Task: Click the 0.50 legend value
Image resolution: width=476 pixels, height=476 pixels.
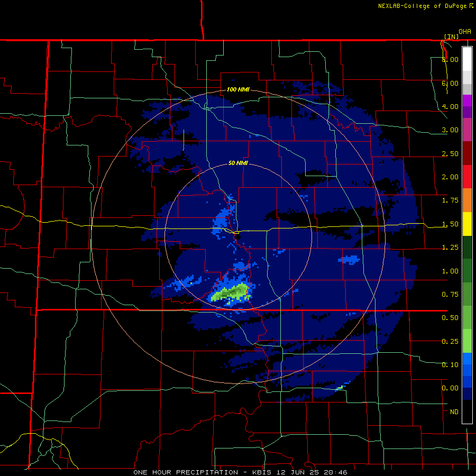Action: coord(450,318)
